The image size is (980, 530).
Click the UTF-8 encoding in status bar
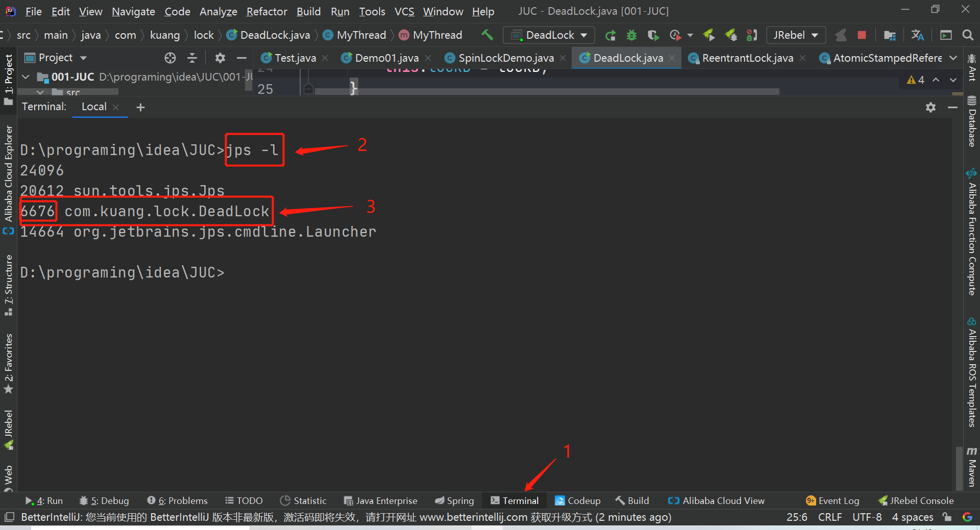867,517
